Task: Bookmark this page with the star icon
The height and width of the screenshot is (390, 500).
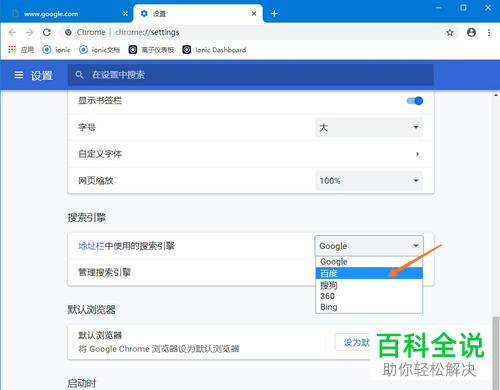Action: 450,32
